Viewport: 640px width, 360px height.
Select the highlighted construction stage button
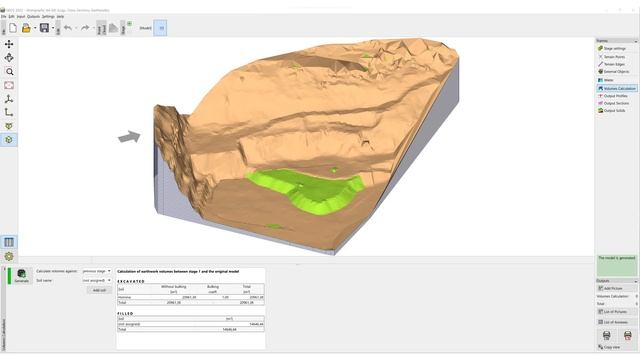click(x=160, y=28)
